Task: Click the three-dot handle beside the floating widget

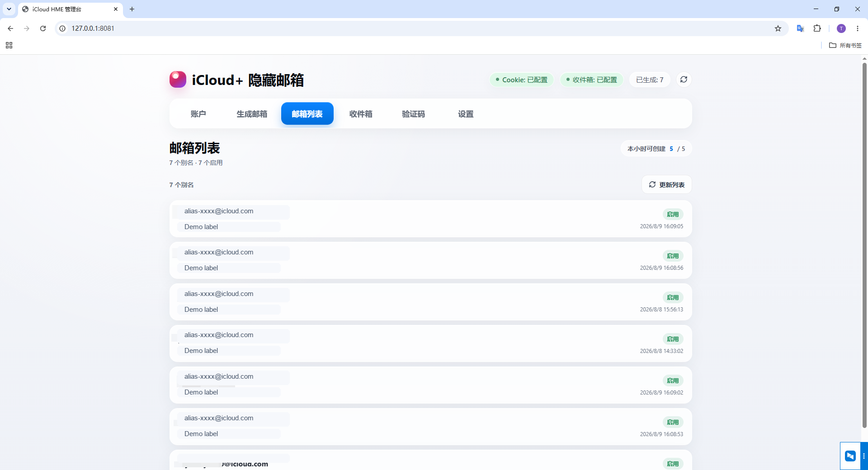Action: (x=864, y=456)
